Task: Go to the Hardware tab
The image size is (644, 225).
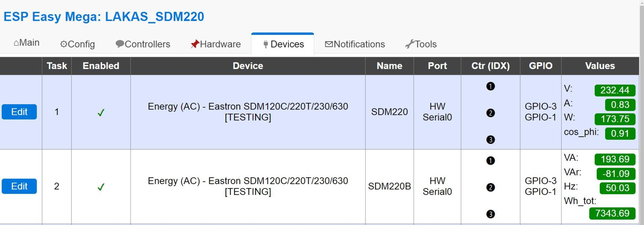Action: click(x=216, y=44)
